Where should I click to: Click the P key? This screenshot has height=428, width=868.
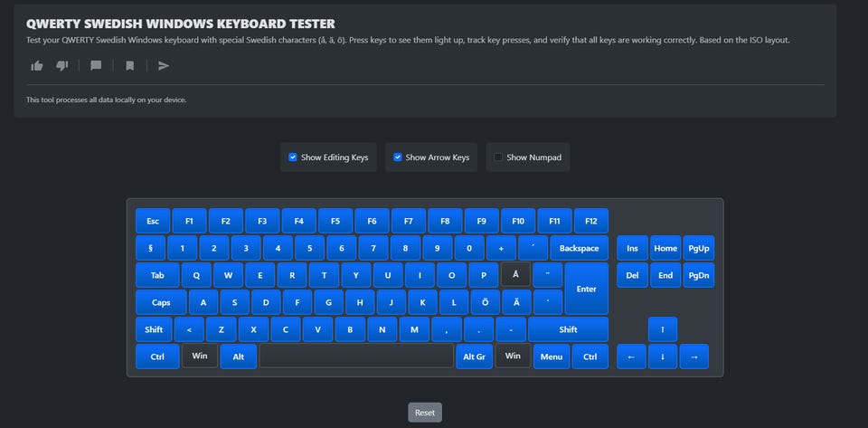484,275
